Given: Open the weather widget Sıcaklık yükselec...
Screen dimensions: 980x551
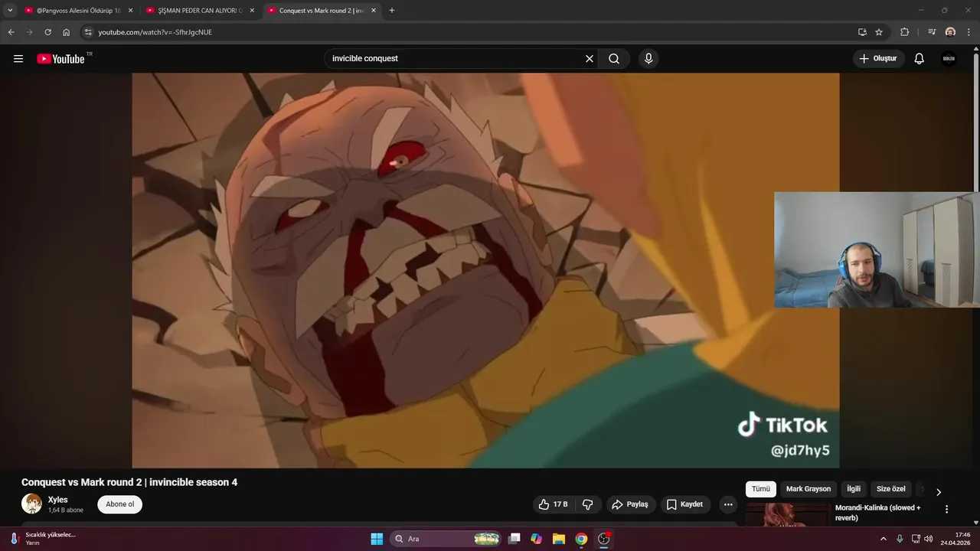Looking at the screenshot, I should pos(42,539).
